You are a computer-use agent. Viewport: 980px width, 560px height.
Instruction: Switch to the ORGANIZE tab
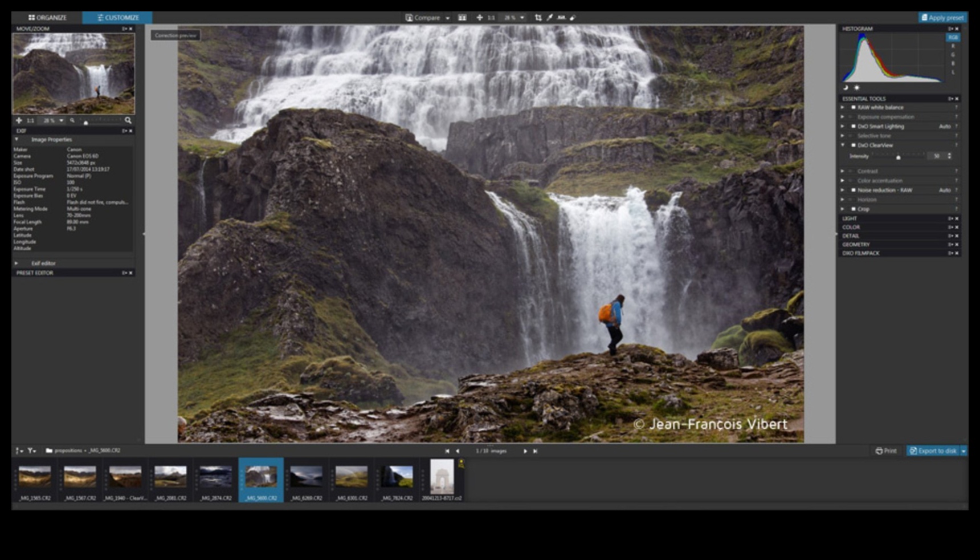tap(47, 18)
